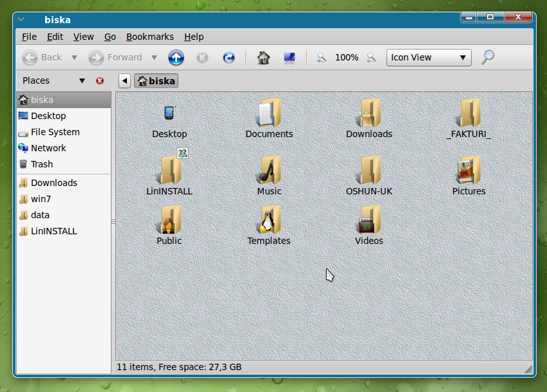Click the path bar left scroll arrow
Image resolution: width=547 pixels, height=392 pixels.
124,81
